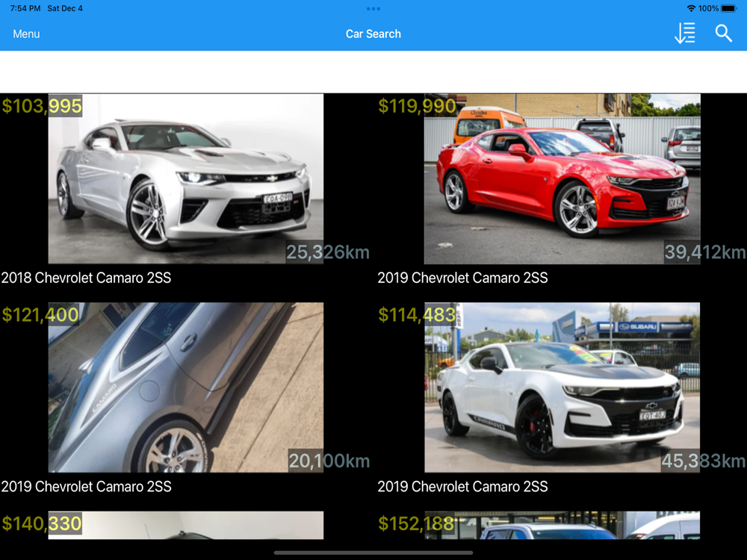Open 2019 Camaro 2SS title under grey car
This screenshot has width=747, height=560.
click(86, 486)
